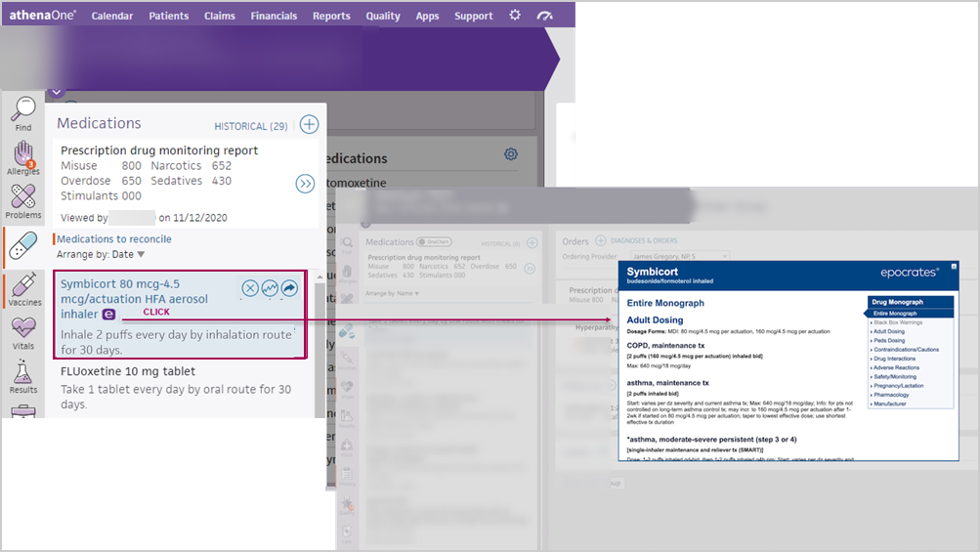Open Safety/Monitoring monograph section
The width and height of the screenshot is (980, 552).
coord(895,377)
